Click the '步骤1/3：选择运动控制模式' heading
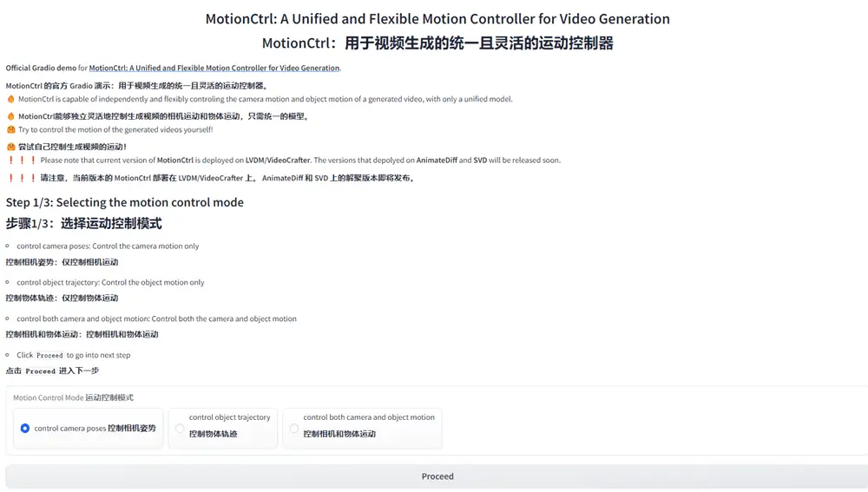This screenshot has height=492, width=868. click(x=83, y=224)
